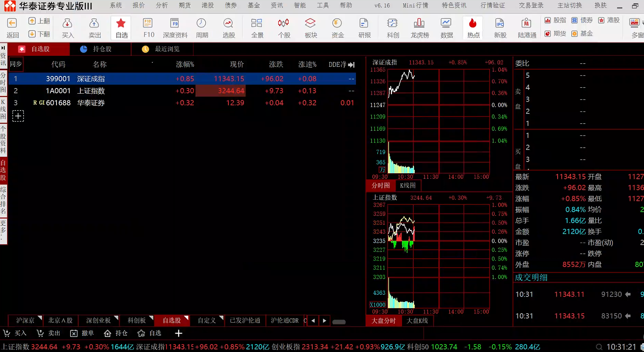644x352 pixels.
Task: Click the 买入 (buy) toolbar icon
Action: [x=68, y=28]
